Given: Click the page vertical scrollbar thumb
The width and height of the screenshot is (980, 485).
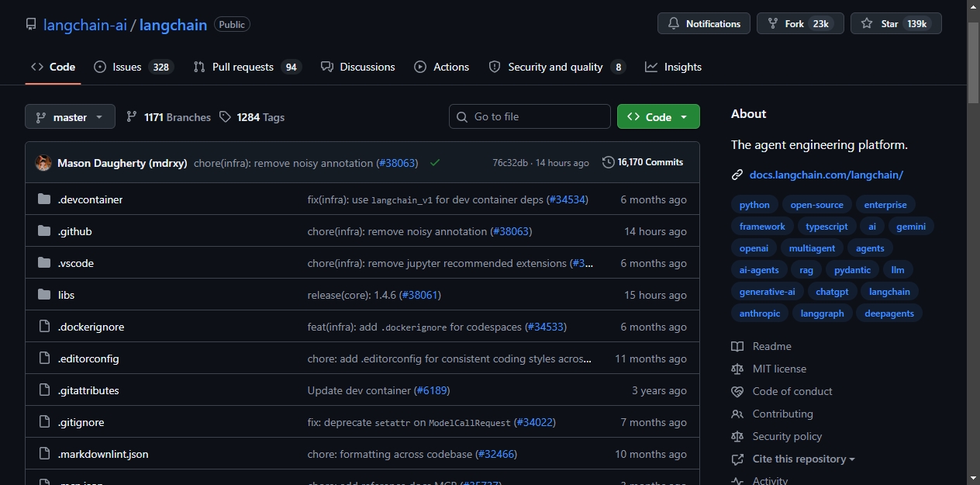Looking at the screenshot, I should coord(973,62).
